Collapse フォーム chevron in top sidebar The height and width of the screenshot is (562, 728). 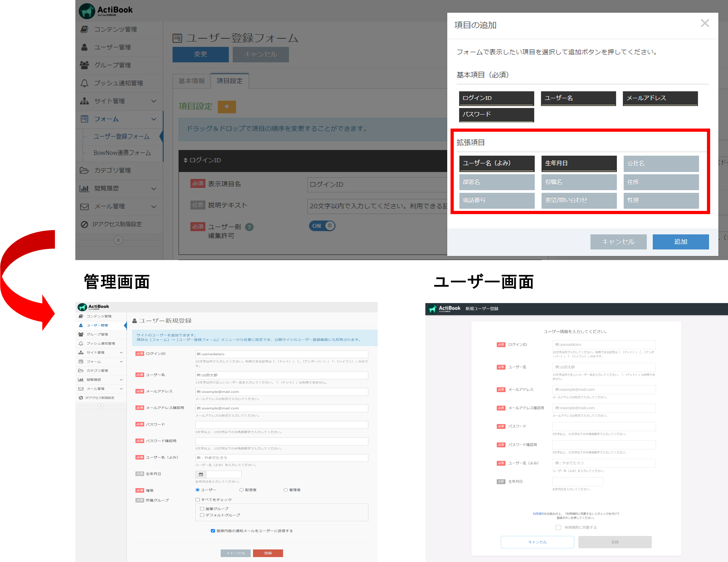(154, 119)
